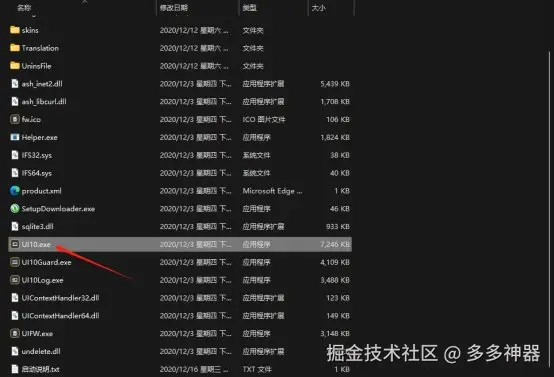Click the 4,109 KB size value
The image size is (554, 377).
click(335, 263)
